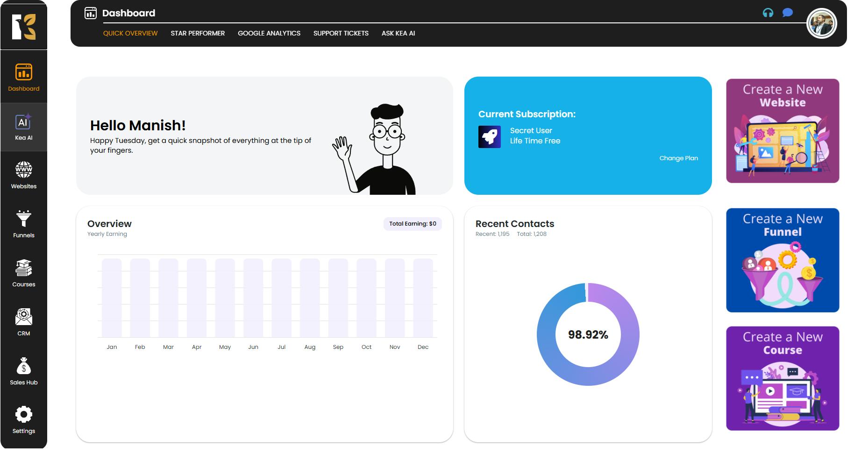
Task: Switch to the Star Performer tab
Action: click(198, 33)
